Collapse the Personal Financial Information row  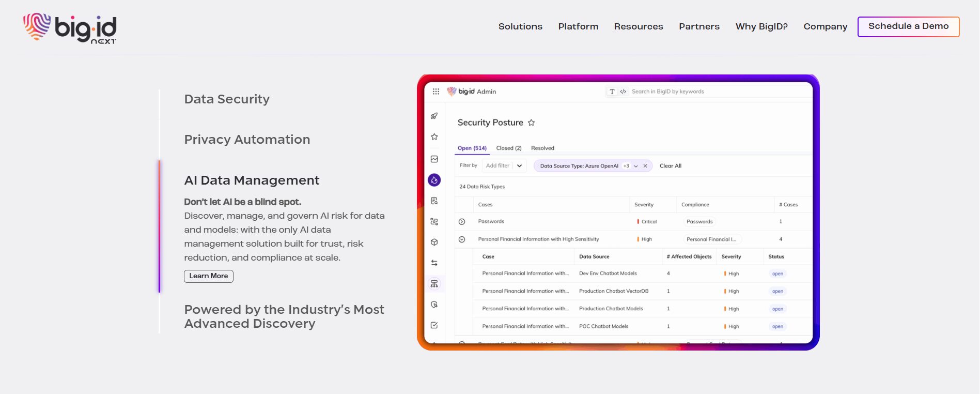pos(462,239)
